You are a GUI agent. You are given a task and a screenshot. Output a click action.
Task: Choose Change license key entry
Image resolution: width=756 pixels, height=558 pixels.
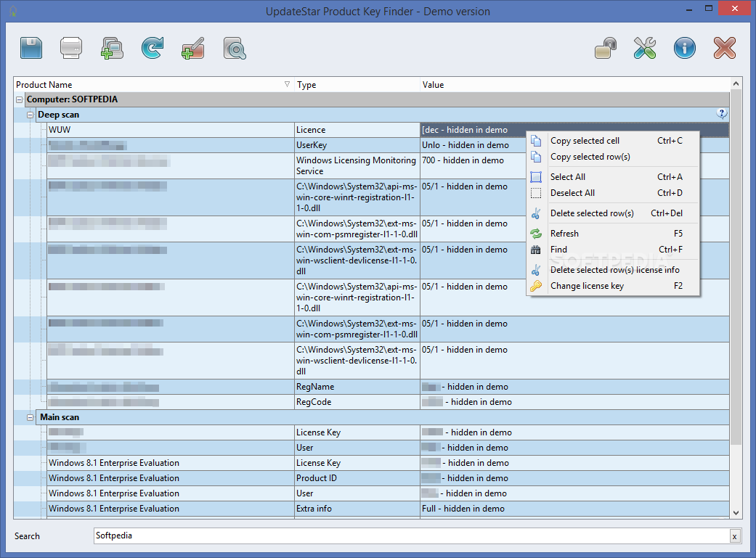pos(613,286)
